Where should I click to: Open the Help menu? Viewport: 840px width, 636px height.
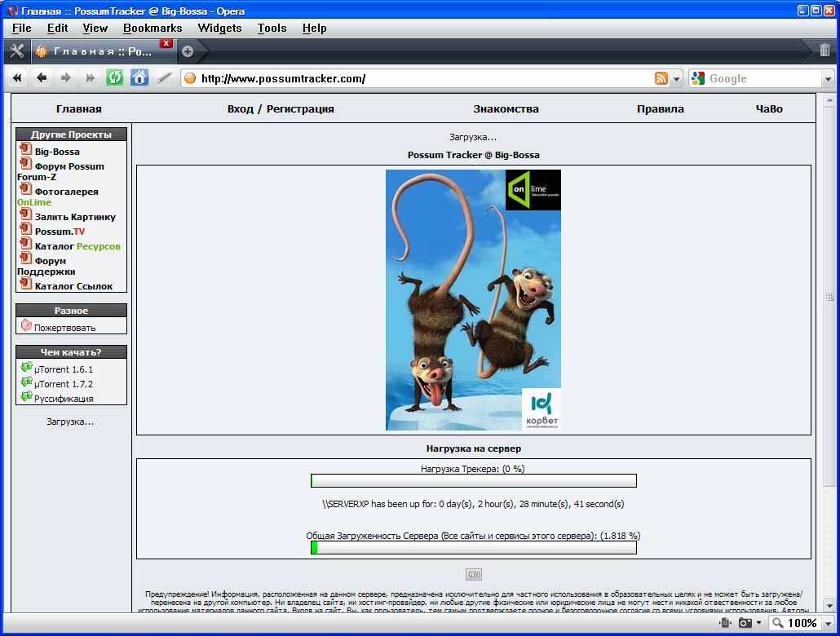coord(315,29)
